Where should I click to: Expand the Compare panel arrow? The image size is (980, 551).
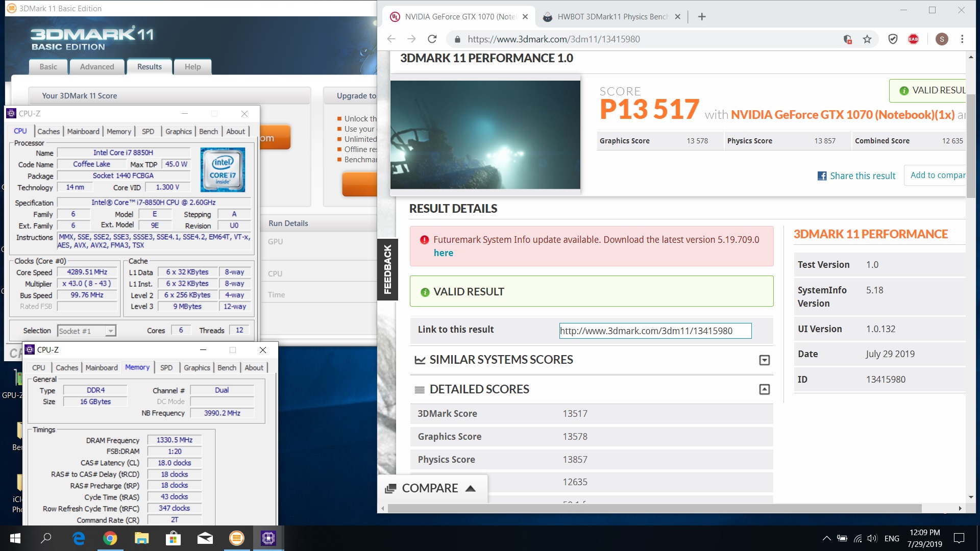(471, 488)
